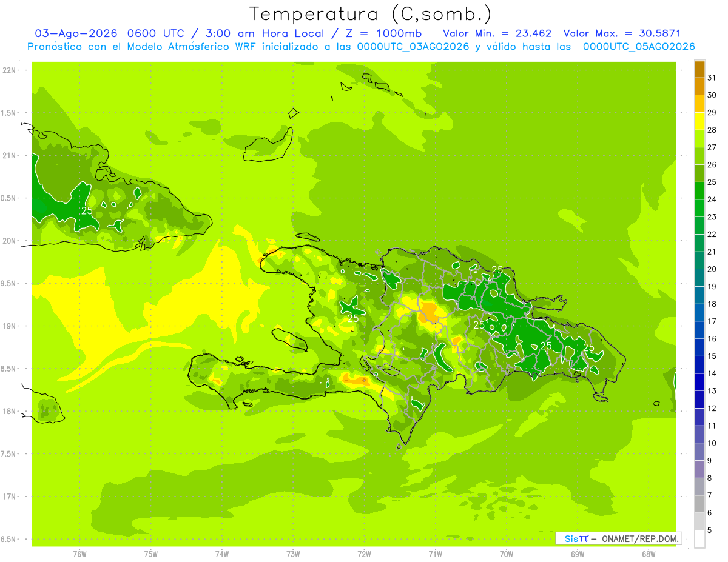Screen dimensions: 728x562
Task: Click the '76W' longitude axis label
Action: [79, 554]
